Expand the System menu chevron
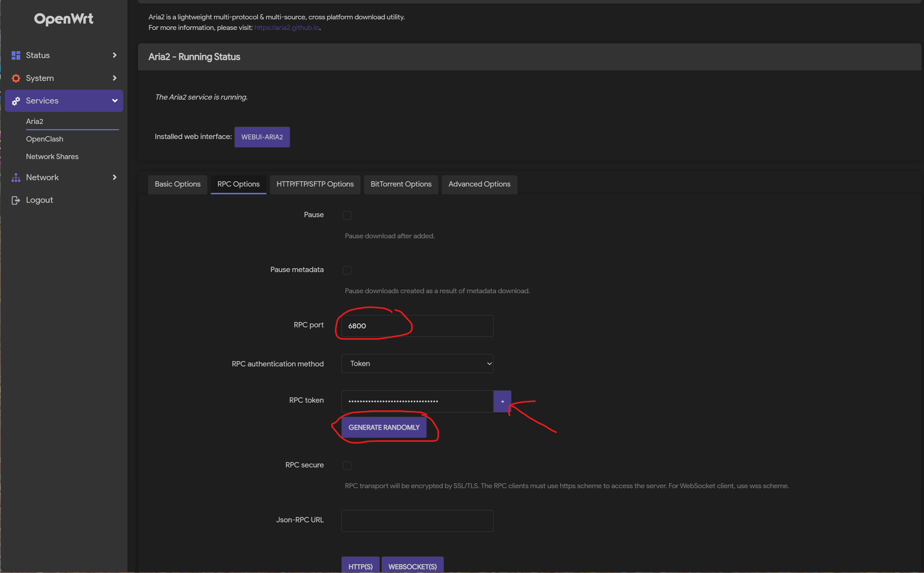The image size is (924, 573). click(x=114, y=78)
